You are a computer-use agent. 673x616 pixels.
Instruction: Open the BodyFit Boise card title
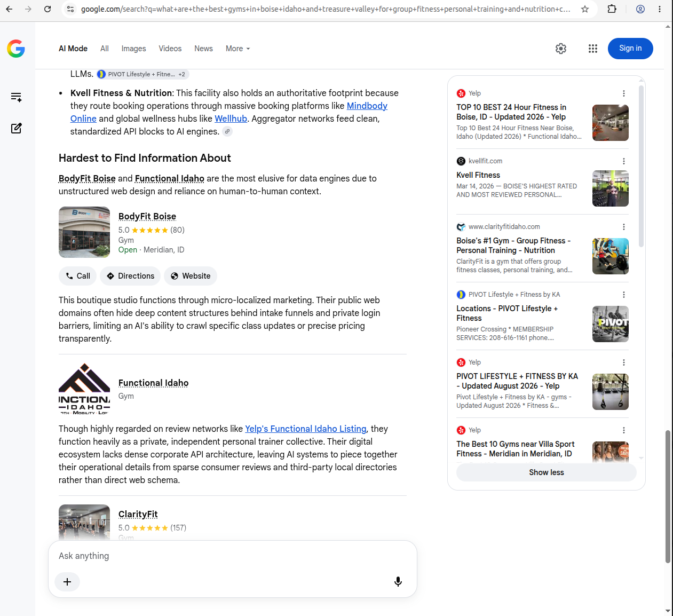(147, 216)
